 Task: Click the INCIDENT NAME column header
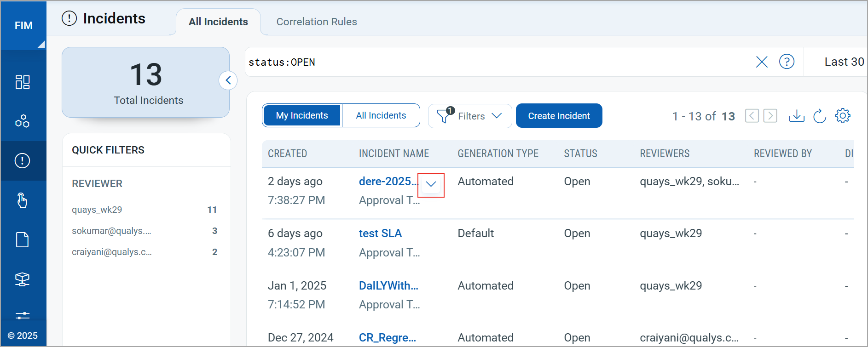394,154
